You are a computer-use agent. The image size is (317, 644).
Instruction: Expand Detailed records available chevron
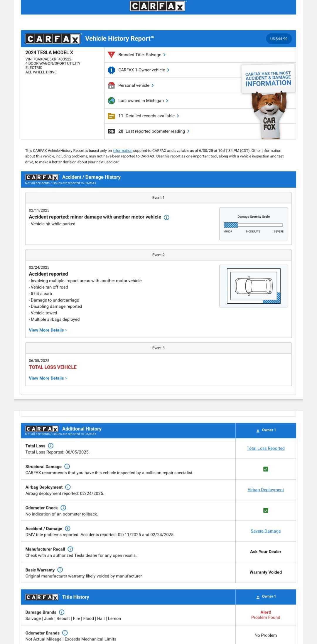(178, 116)
